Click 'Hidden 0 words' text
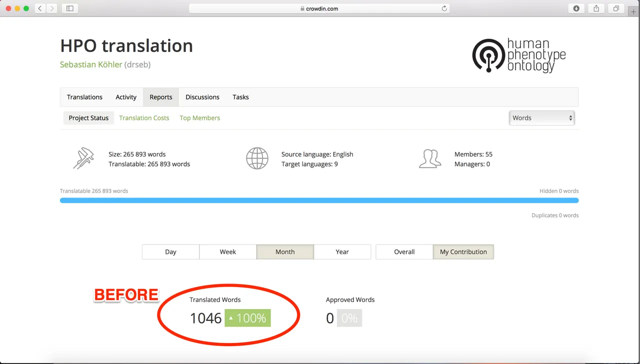640x364 pixels. coord(559,191)
